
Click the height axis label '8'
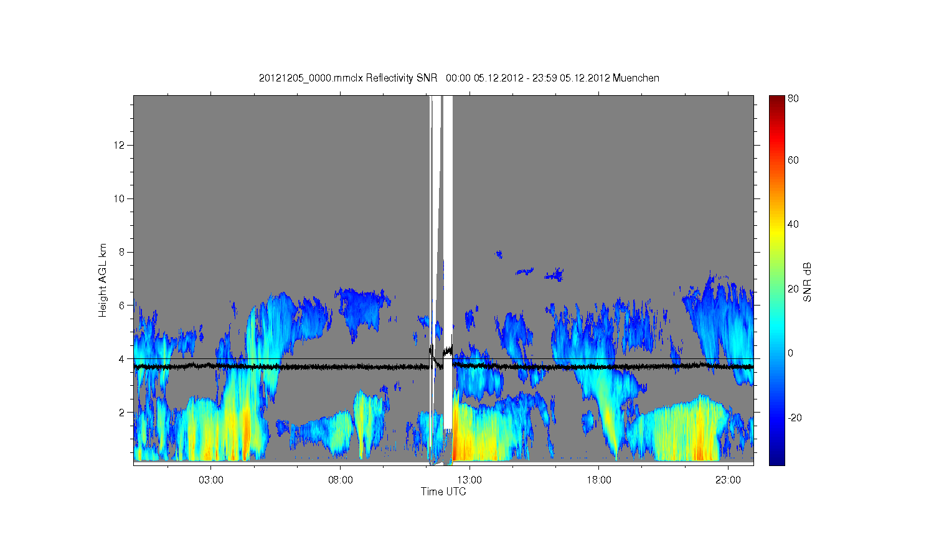pos(123,252)
